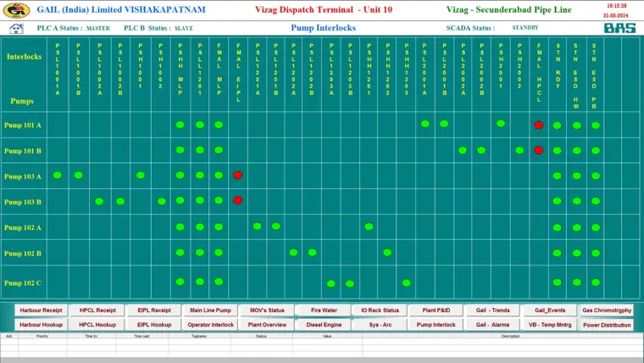Open the Diesel Engine screen

tap(324, 325)
